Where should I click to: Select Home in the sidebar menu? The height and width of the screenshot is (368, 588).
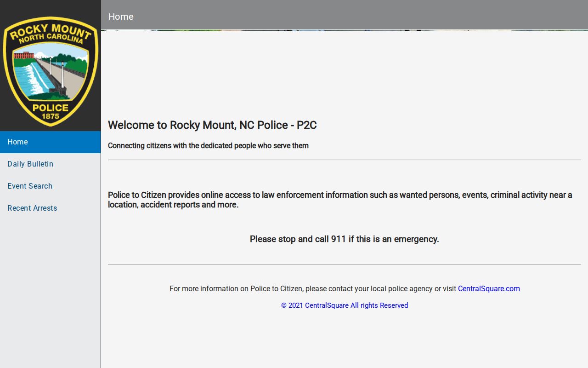(50, 142)
